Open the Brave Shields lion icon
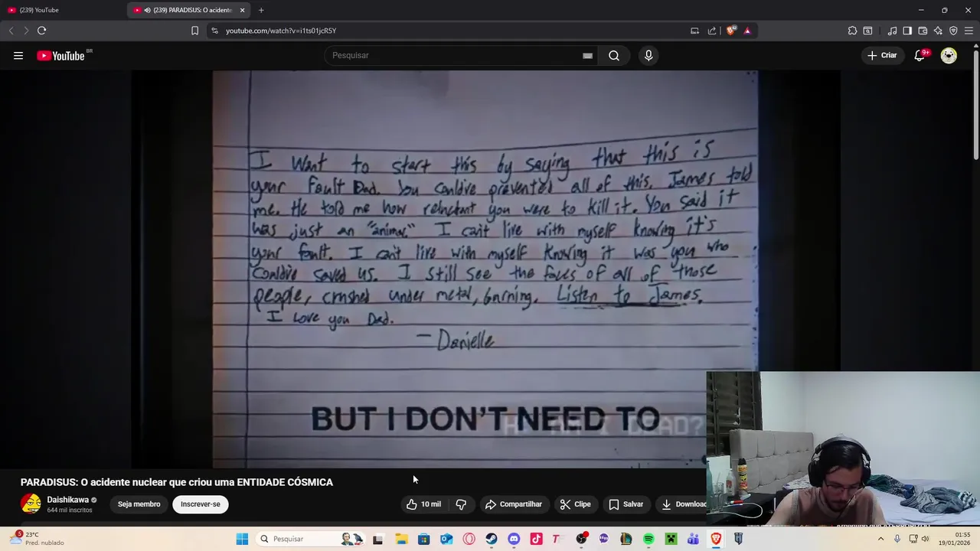Image resolution: width=980 pixels, height=551 pixels. [731, 31]
